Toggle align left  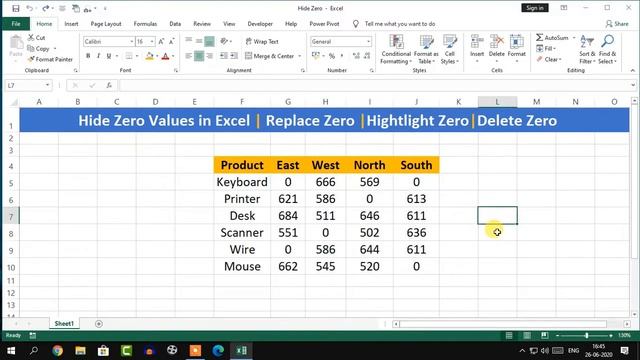[188, 56]
